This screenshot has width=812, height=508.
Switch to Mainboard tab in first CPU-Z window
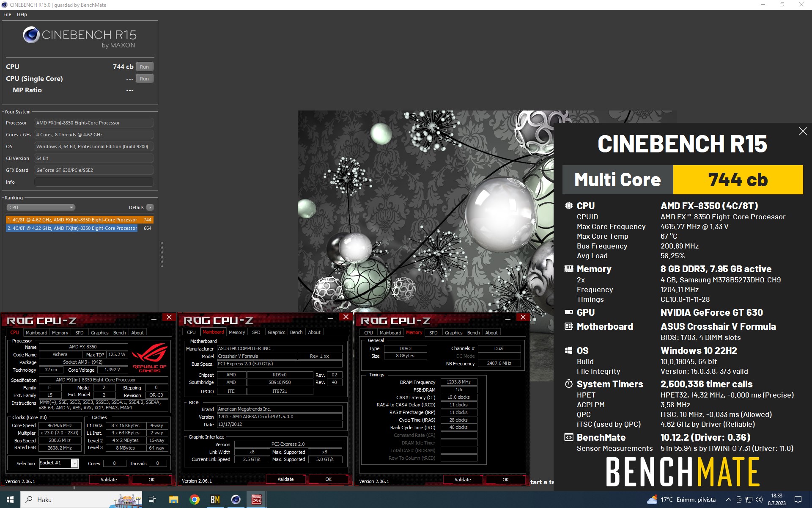click(36, 333)
